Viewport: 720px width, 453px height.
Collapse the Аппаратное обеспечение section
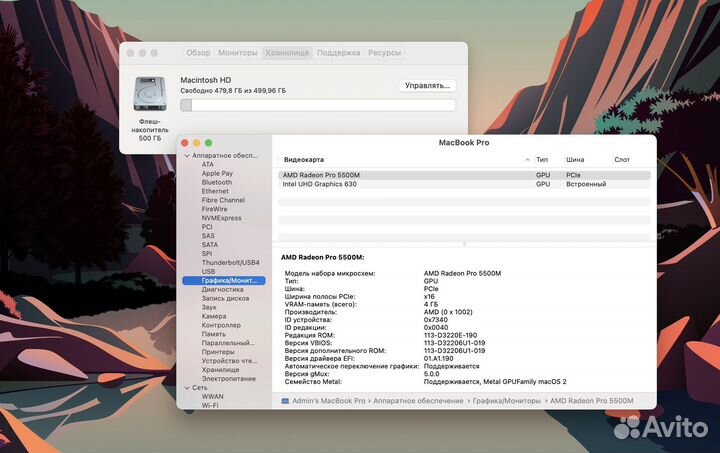pos(187,156)
